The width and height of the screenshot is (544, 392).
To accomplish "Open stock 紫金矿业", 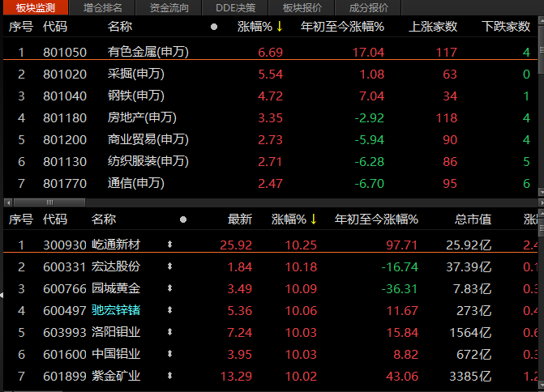I will coord(116,376).
